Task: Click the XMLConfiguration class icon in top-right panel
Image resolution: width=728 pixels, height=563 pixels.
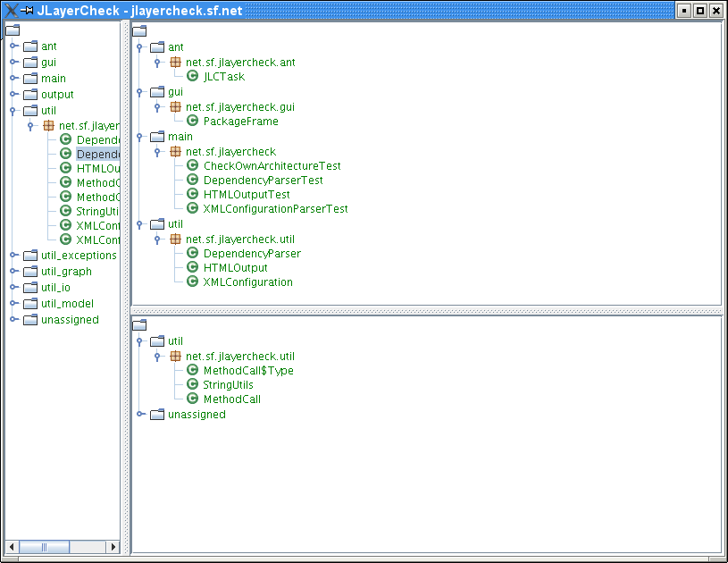Action: [193, 281]
